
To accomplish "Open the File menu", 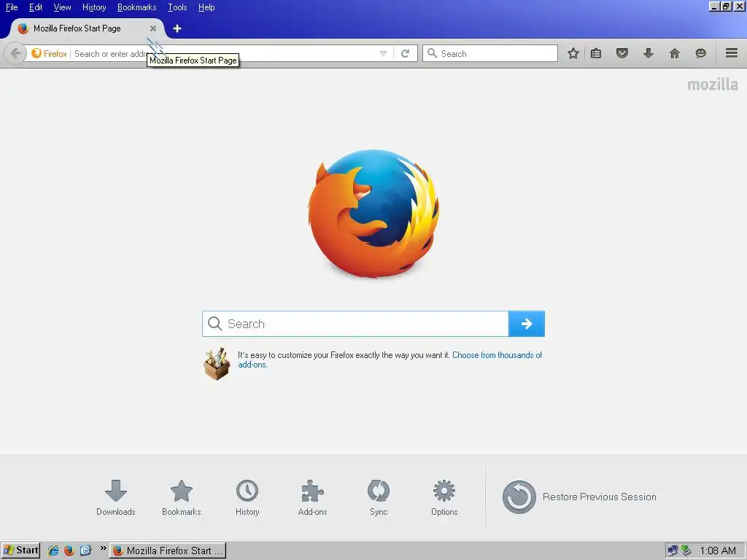I will point(12,7).
